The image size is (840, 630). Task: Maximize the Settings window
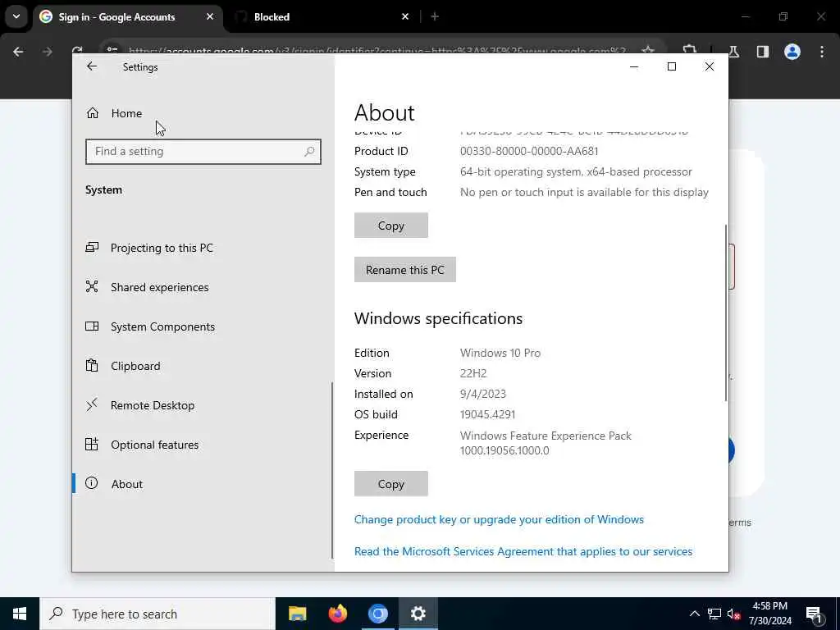click(x=671, y=66)
